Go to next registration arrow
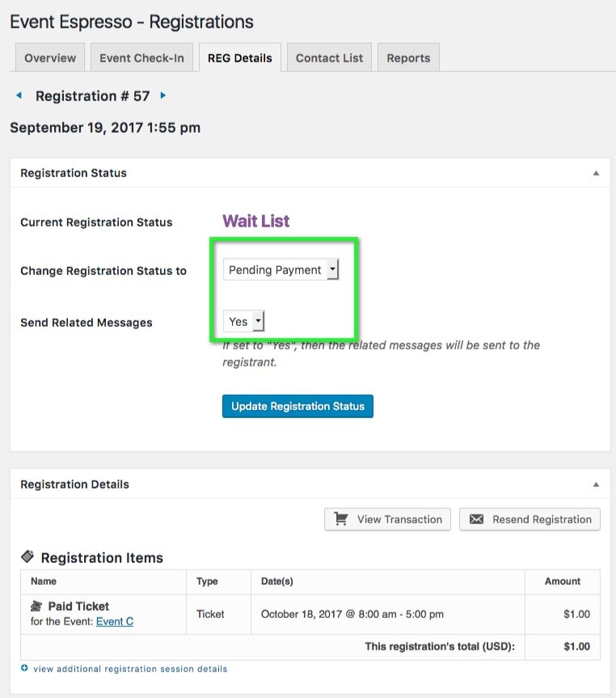 point(163,95)
